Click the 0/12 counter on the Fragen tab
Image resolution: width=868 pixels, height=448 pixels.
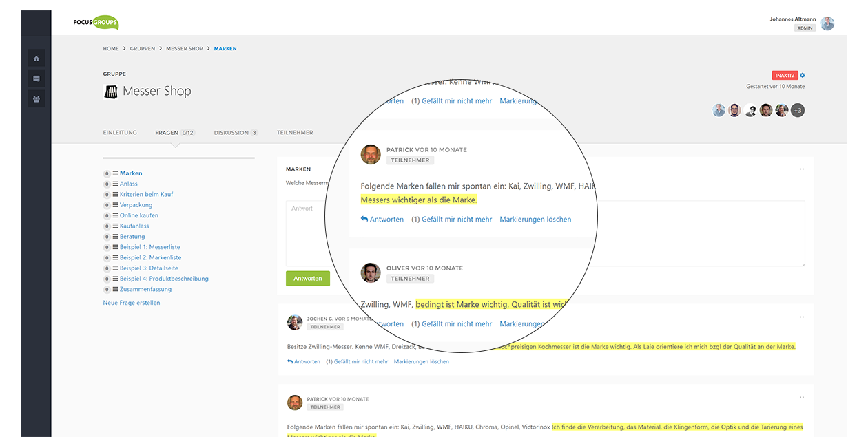pyautogui.click(x=188, y=133)
